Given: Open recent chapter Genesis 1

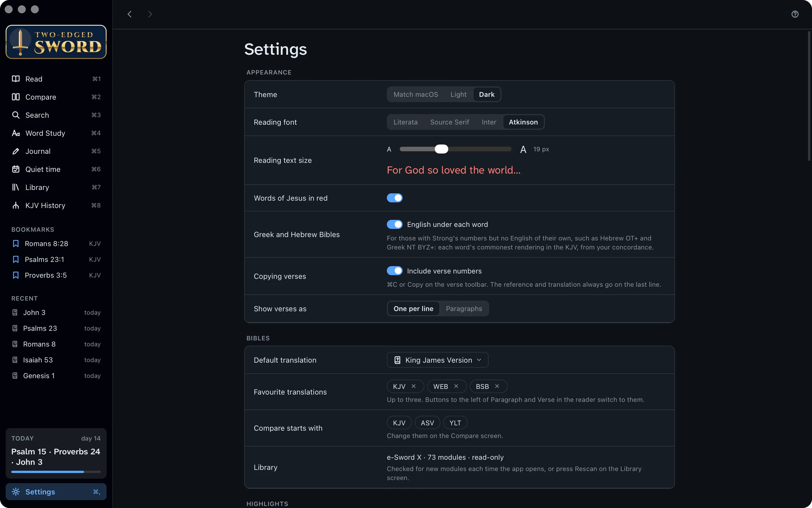Looking at the screenshot, I should tap(56, 376).
